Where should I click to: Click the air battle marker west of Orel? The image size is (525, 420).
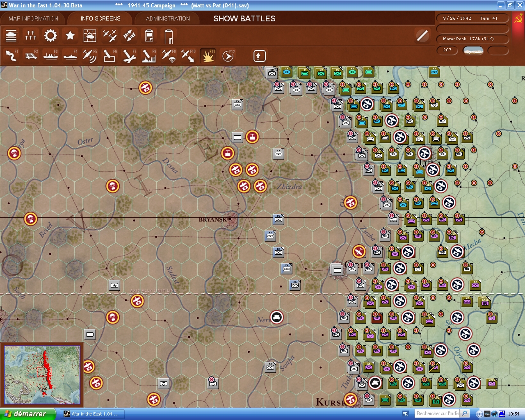click(x=359, y=251)
